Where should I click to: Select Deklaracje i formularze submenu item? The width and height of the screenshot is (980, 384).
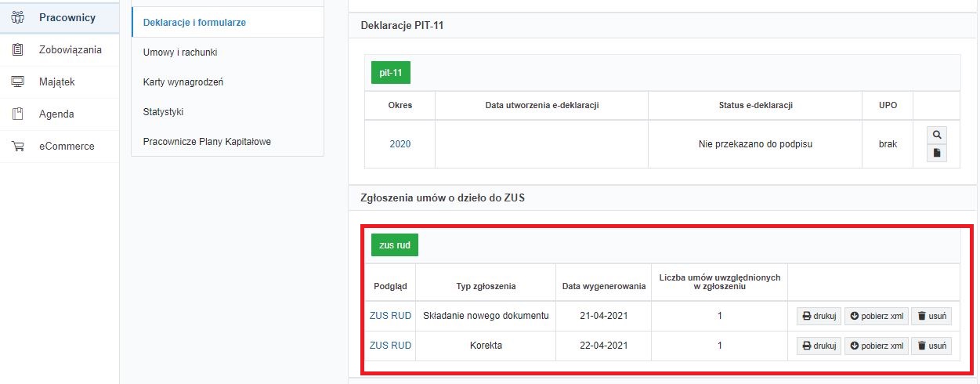(227, 23)
